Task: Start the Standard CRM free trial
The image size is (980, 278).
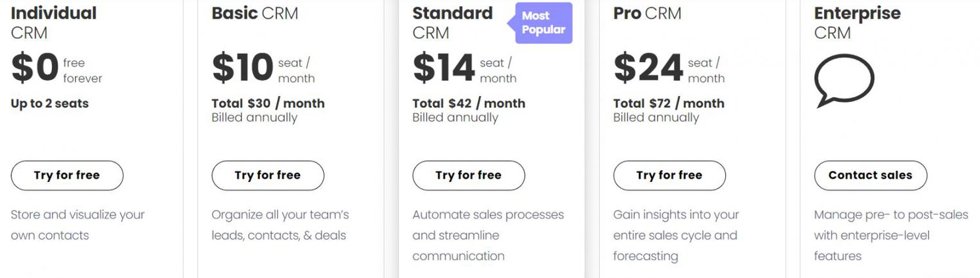Action: (x=469, y=175)
